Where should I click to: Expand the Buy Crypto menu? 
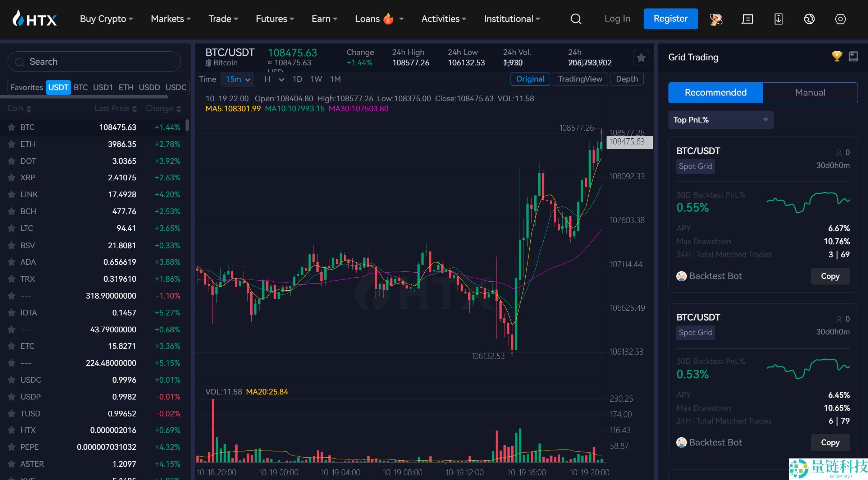tap(106, 19)
